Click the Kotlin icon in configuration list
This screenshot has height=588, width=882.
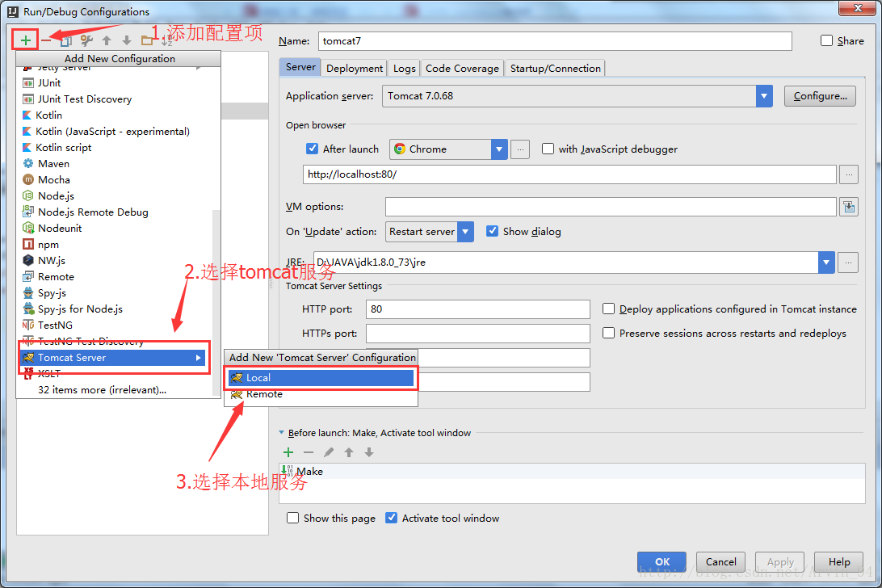[27, 115]
